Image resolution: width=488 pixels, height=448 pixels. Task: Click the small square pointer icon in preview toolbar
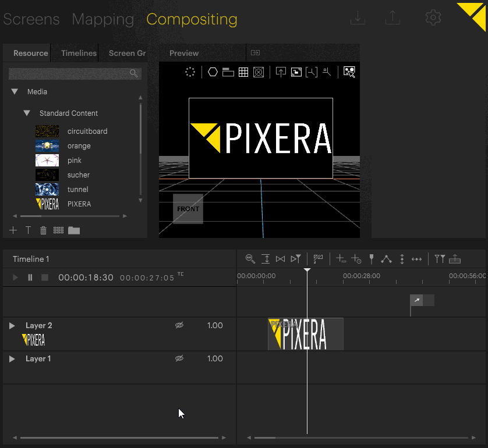pos(327,72)
